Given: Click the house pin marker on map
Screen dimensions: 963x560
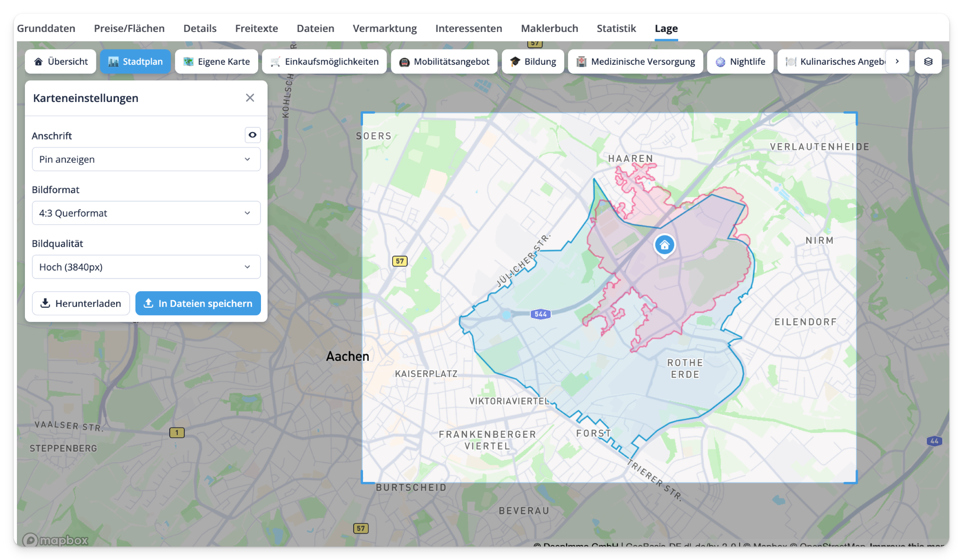Looking at the screenshot, I should tap(664, 245).
